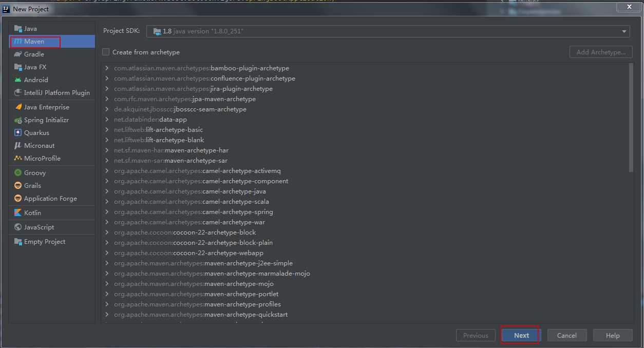Click the Application Forge icon

(18, 199)
